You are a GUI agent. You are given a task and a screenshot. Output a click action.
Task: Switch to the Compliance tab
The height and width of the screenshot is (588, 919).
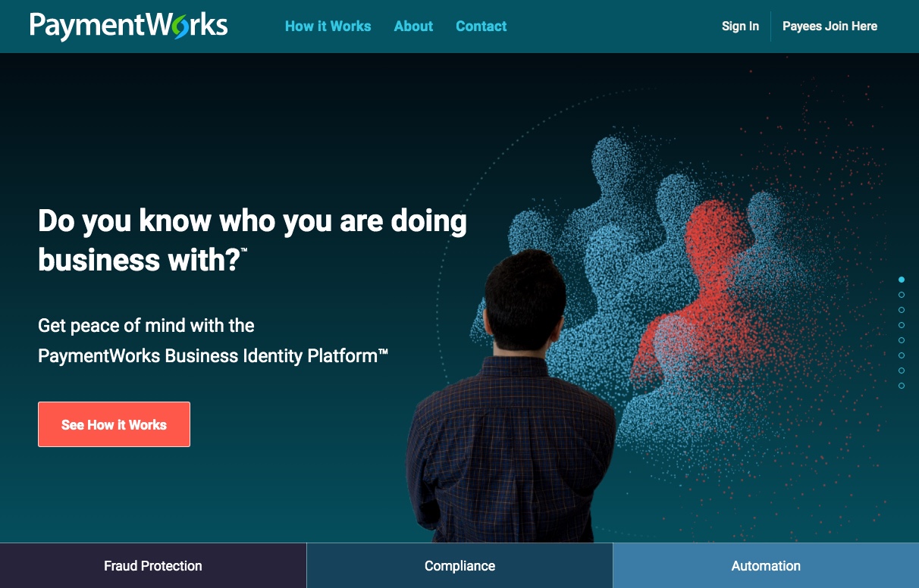point(459,565)
